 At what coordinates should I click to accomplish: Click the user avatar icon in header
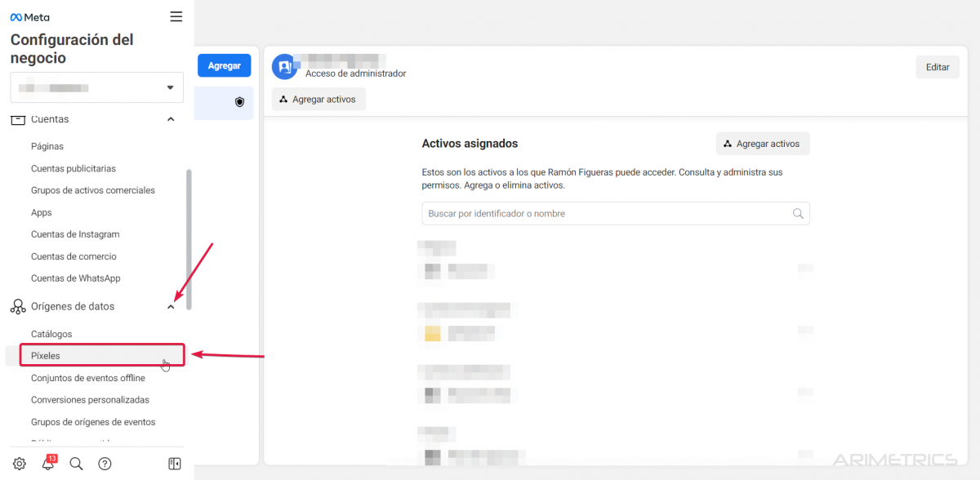(x=283, y=67)
